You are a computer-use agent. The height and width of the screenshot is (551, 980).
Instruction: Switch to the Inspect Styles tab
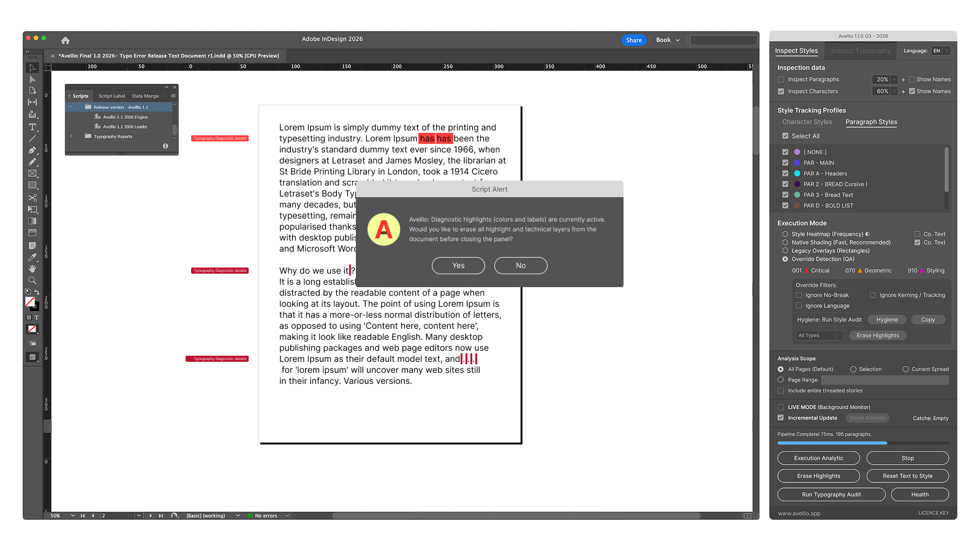click(796, 51)
